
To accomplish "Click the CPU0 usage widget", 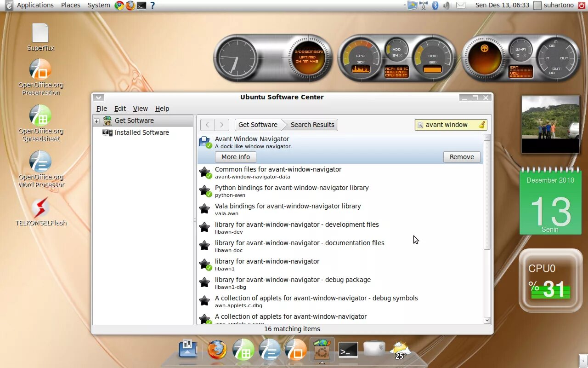I will [550, 281].
